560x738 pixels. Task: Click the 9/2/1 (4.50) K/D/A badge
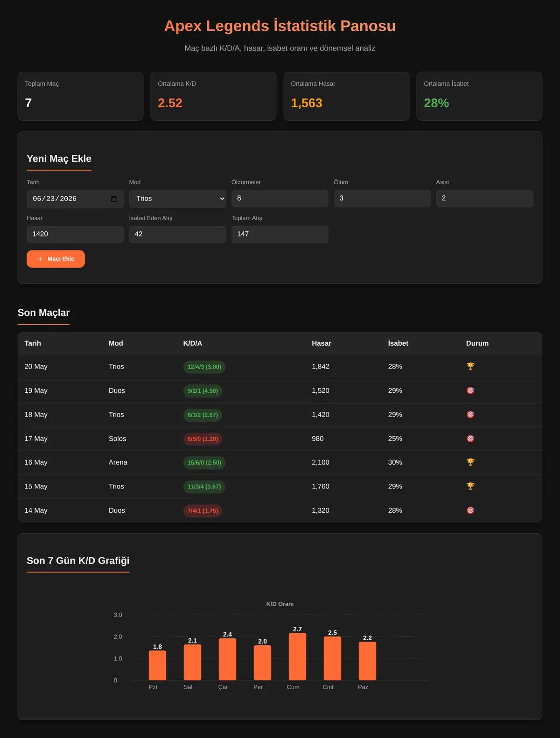coord(203,391)
